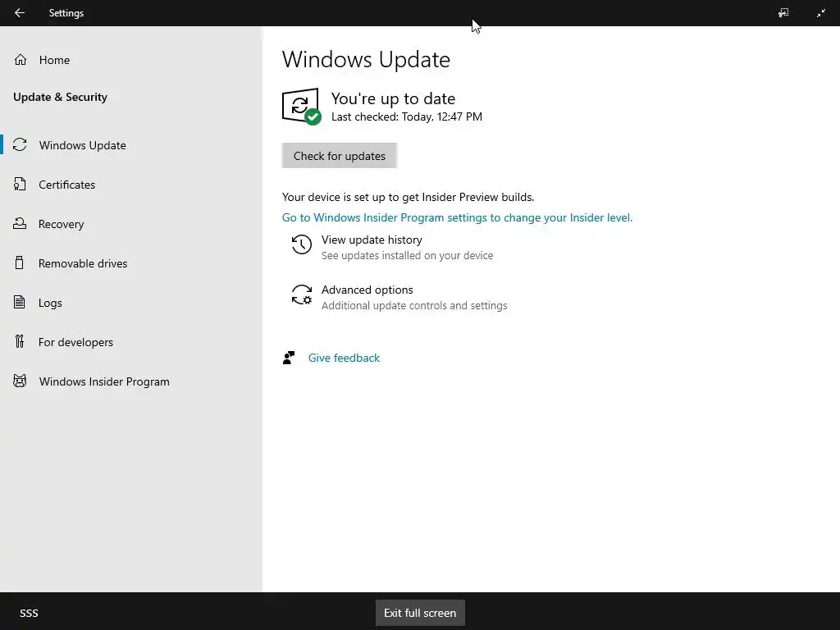The image size is (840, 630).
Task: Click the Certificates icon in sidebar
Action: click(20, 185)
